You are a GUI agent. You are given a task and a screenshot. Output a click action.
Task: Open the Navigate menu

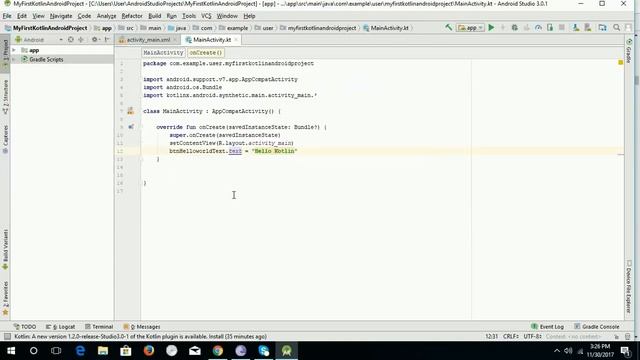coord(61,16)
